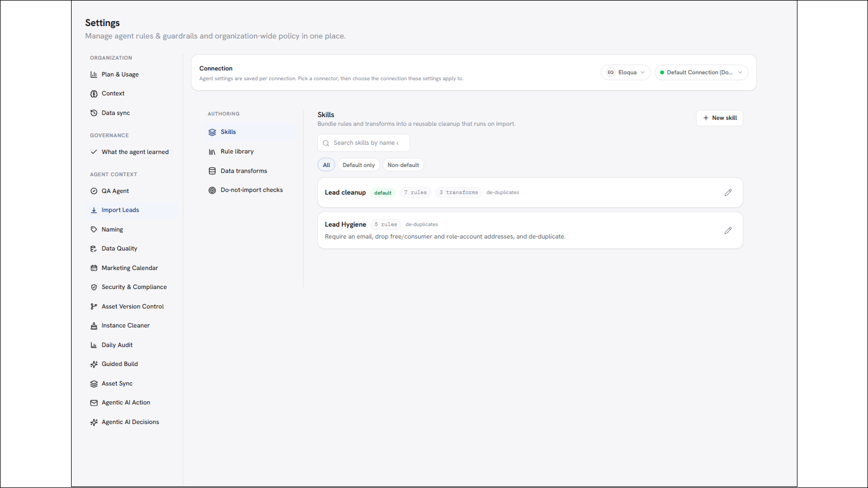Open Guided Build settings

click(x=132, y=364)
